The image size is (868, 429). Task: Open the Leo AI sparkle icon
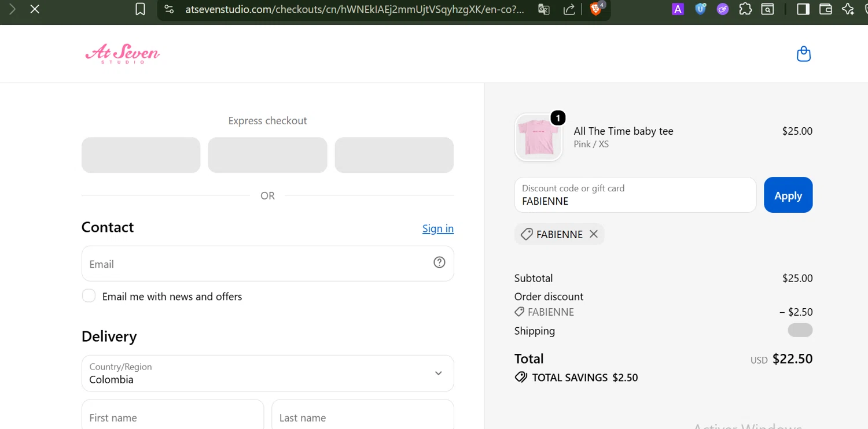point(848,9)
